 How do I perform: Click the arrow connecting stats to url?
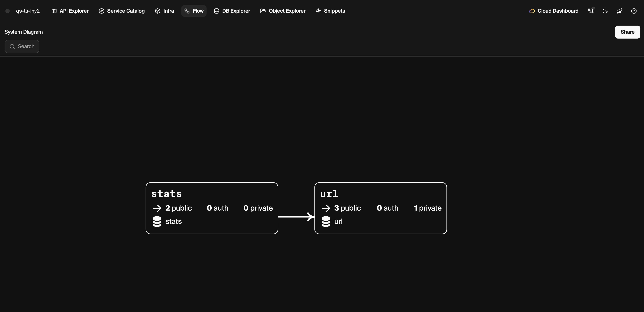click(296, 217)
